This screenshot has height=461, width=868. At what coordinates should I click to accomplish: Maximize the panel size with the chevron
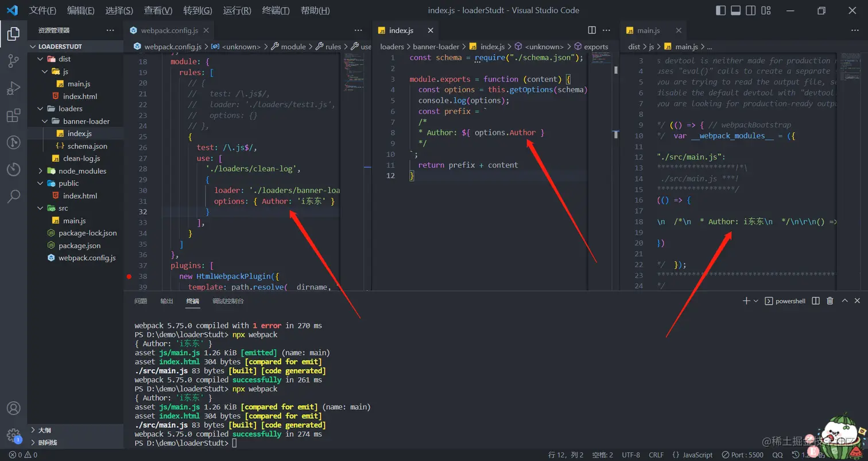(844, 301)
